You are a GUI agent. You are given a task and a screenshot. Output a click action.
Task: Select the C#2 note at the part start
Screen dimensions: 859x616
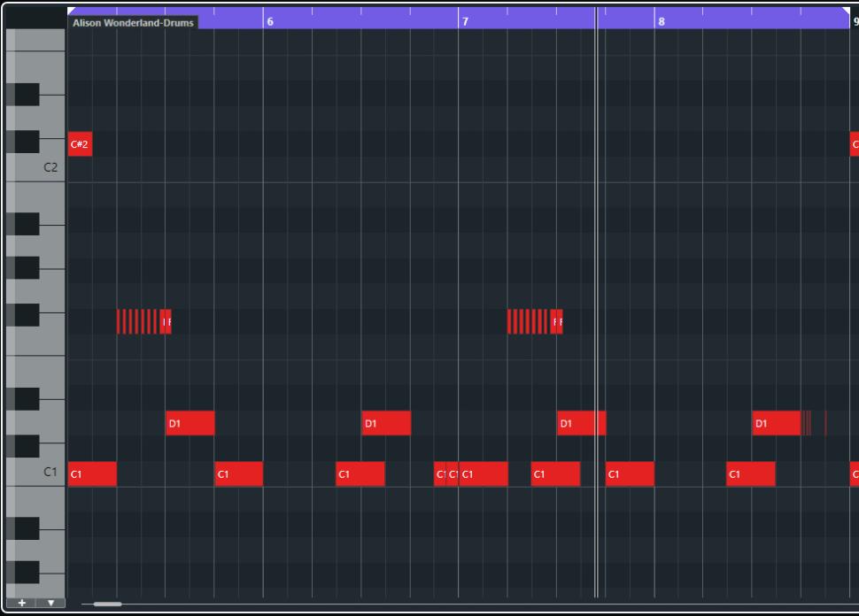coord(80,143)
